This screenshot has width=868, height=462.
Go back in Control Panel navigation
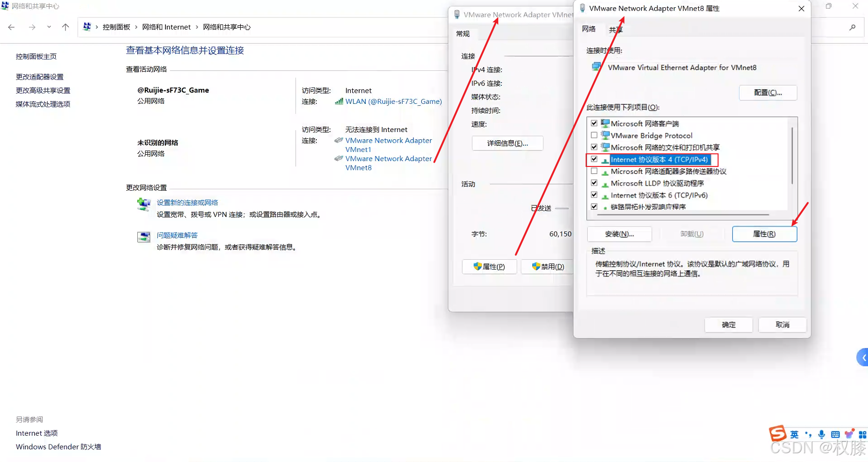[12, 27]
